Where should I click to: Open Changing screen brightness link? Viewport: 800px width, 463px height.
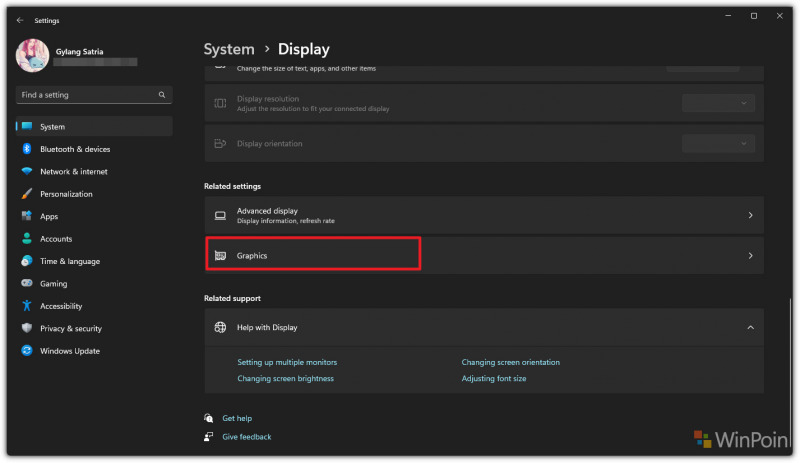[x=286, y=379]
